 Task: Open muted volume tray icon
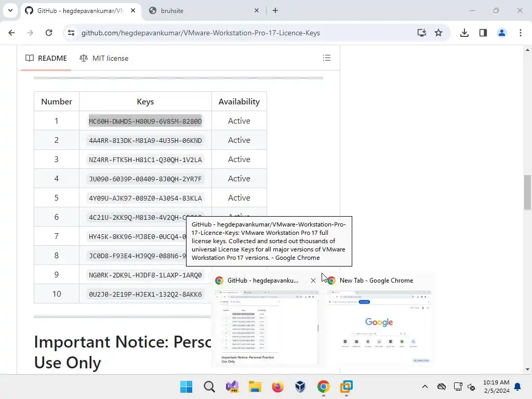471,387
